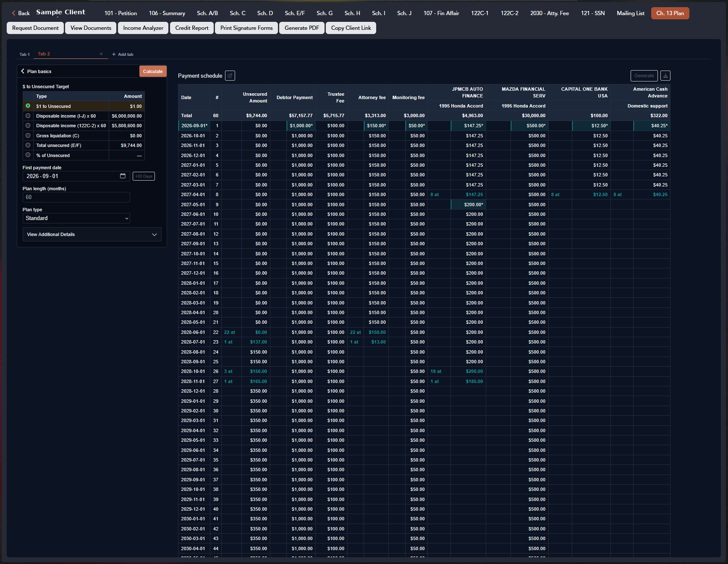The width and height of the screenshot is (728, 564).
Task: Open the 101 - Petition tab
Action: tap(120, 13)
